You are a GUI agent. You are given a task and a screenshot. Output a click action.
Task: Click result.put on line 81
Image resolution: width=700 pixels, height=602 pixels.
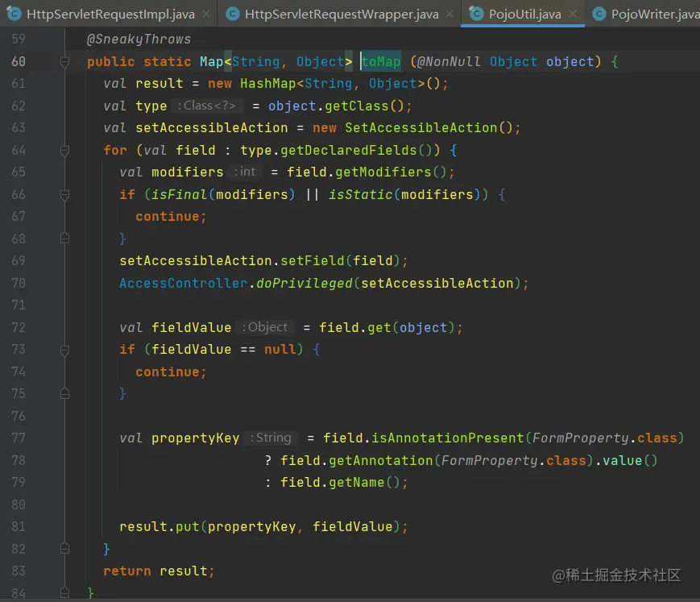click(159, 527)
